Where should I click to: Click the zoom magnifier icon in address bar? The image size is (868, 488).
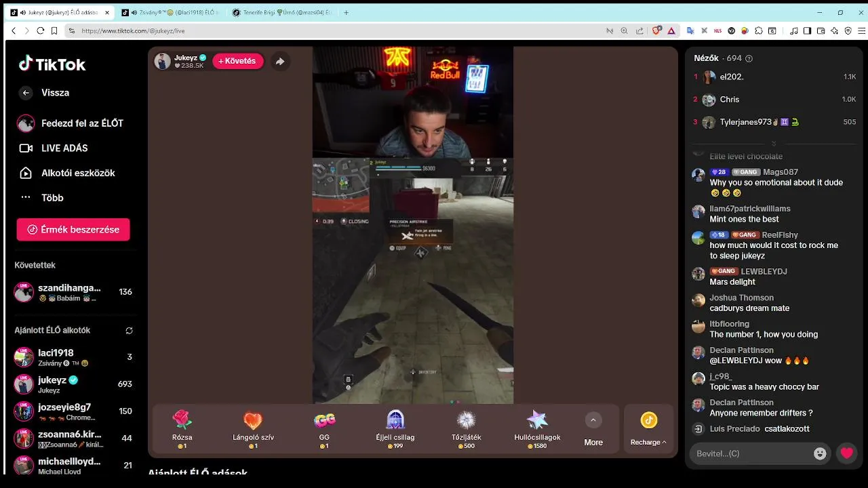point(625,30)
